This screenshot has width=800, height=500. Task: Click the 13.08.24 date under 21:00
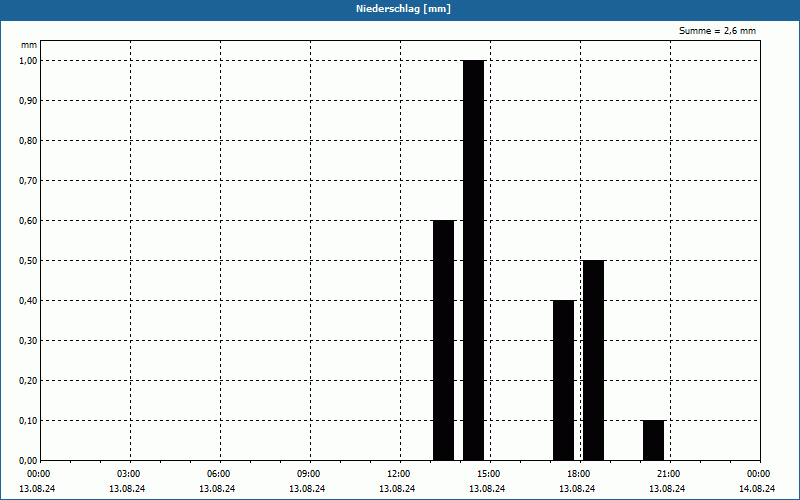coord(667,488)
